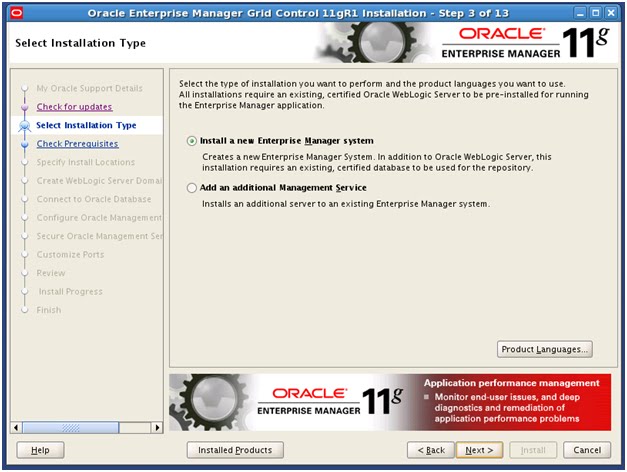Image resolution: width=627 pixels, height=472 pixels.
Task: Click the Finish step
Action: (x=49, y=310)
